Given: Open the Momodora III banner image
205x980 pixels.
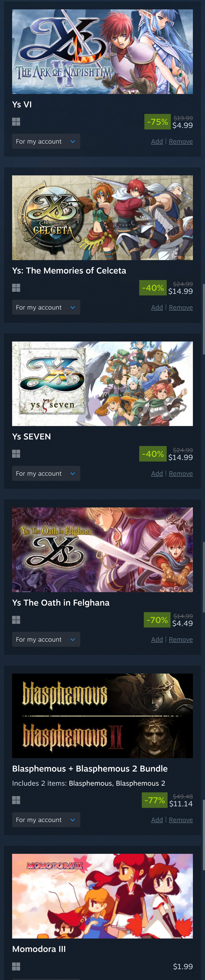Looking at the screenshot, I should (x=102, y=896).
